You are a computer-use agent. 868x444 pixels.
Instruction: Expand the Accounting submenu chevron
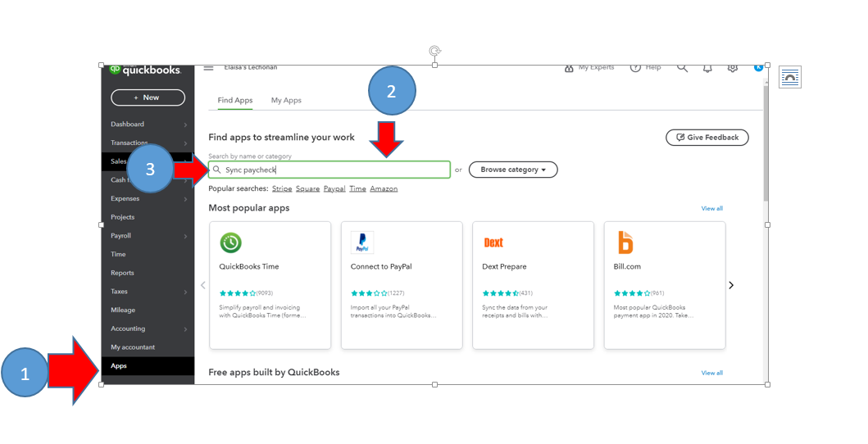(x=185, y=329)
